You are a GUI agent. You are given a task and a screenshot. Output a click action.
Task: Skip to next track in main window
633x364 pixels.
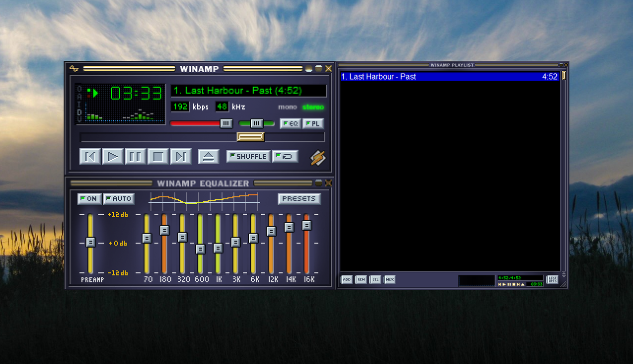181,156
